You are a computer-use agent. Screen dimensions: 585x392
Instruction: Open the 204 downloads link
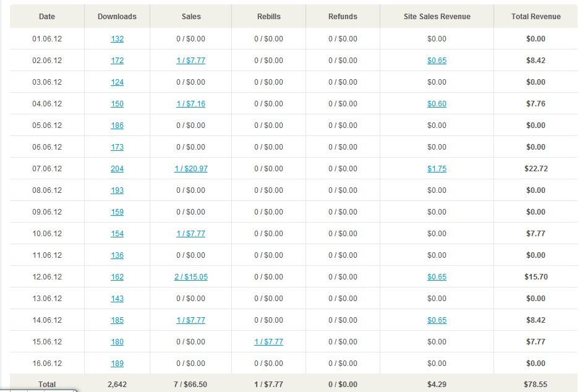click(117, 169)
